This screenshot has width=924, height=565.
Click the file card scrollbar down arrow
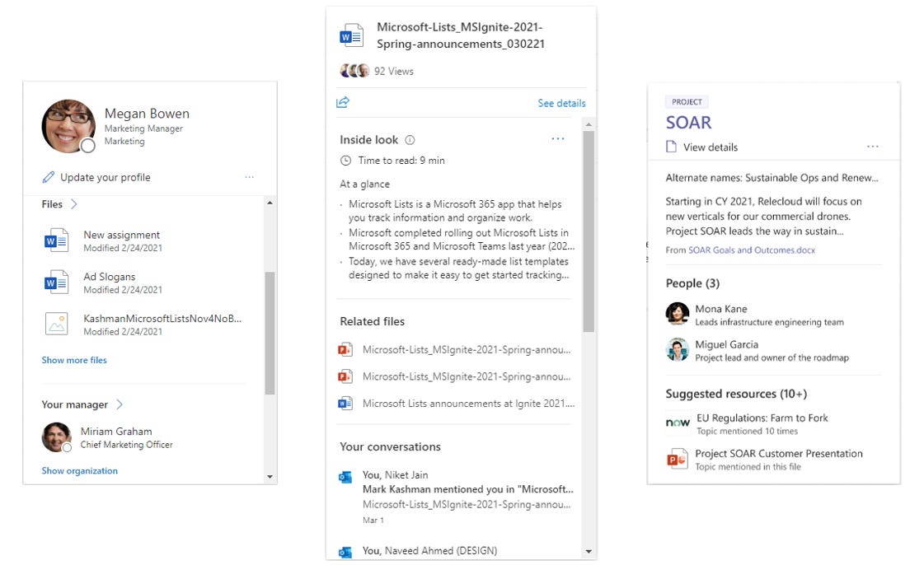(x=589, y=552)
